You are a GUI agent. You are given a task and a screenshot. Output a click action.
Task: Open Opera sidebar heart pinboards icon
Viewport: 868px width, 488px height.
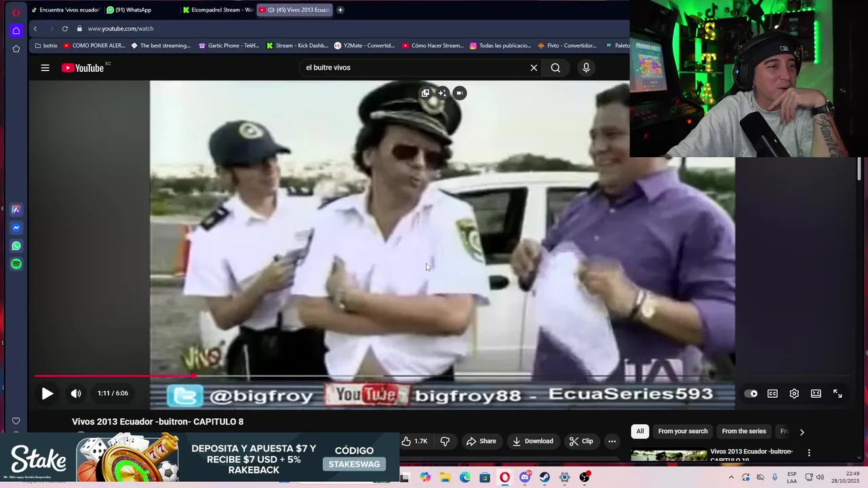(x=16, y=421)
